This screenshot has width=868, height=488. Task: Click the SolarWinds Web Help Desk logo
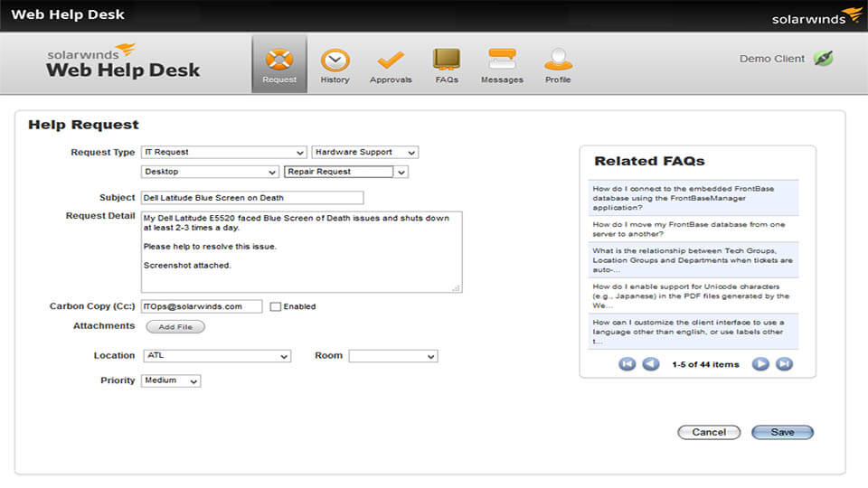point(123,61)
